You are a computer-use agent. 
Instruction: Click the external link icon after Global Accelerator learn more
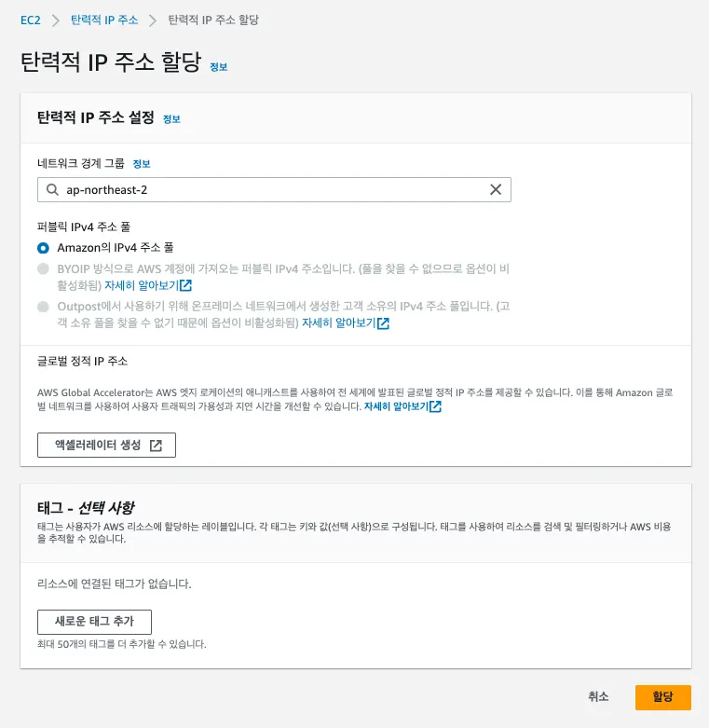click(436, 407)
